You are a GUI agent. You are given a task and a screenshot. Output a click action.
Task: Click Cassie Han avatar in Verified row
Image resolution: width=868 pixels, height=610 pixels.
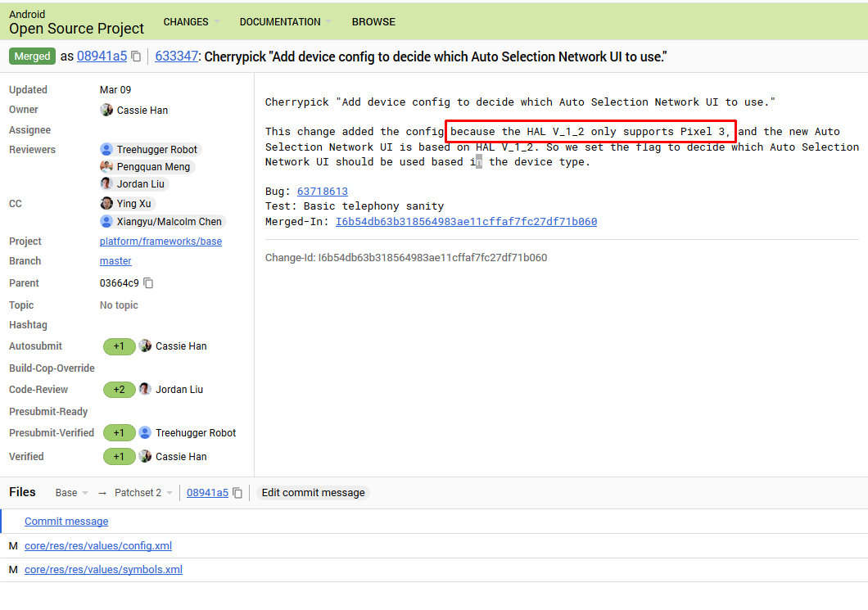(145, 457)
